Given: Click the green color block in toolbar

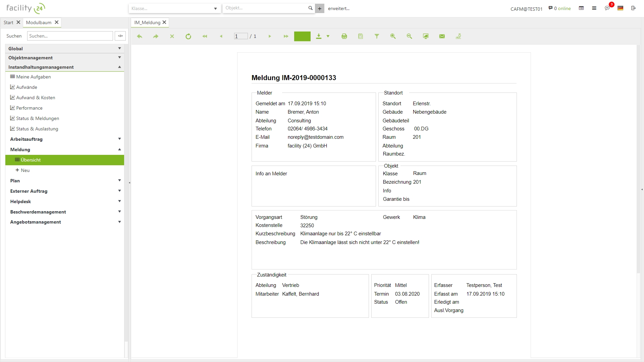Looking at the screenshot, I should [x=302, y=36].
